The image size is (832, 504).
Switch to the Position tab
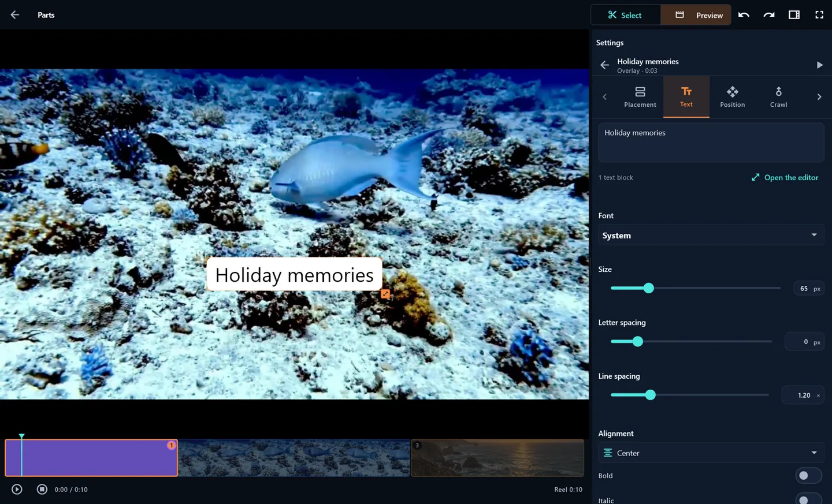[733, 97]
